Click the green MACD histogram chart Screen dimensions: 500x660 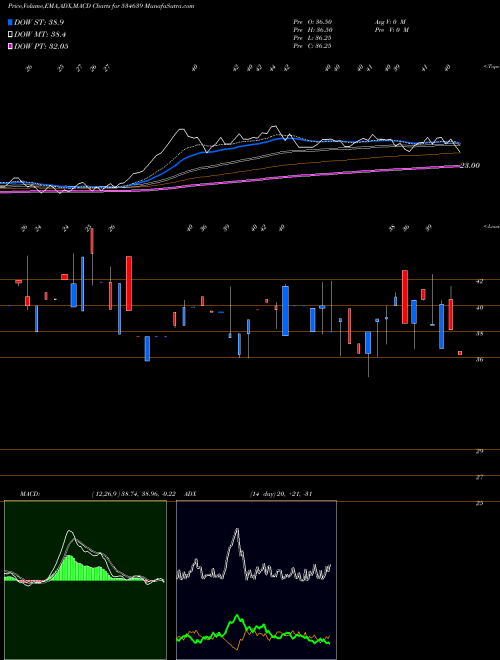point(85,580)
